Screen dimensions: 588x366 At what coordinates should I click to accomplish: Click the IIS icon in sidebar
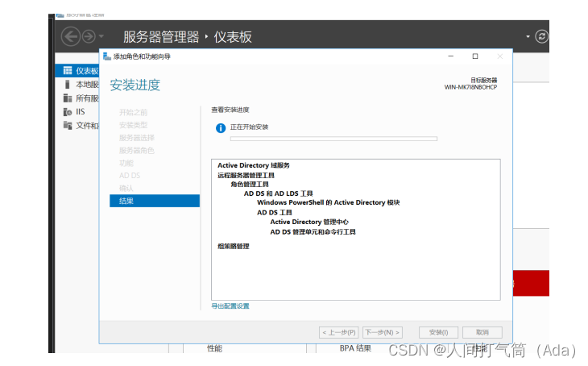[x=68, y=112]
